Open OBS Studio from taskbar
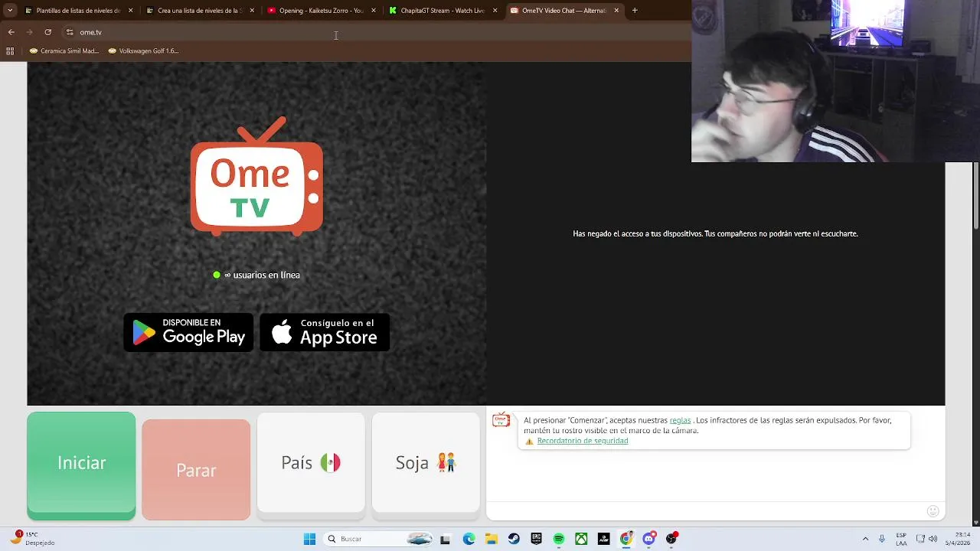980x551 pixels. [671, 539]
